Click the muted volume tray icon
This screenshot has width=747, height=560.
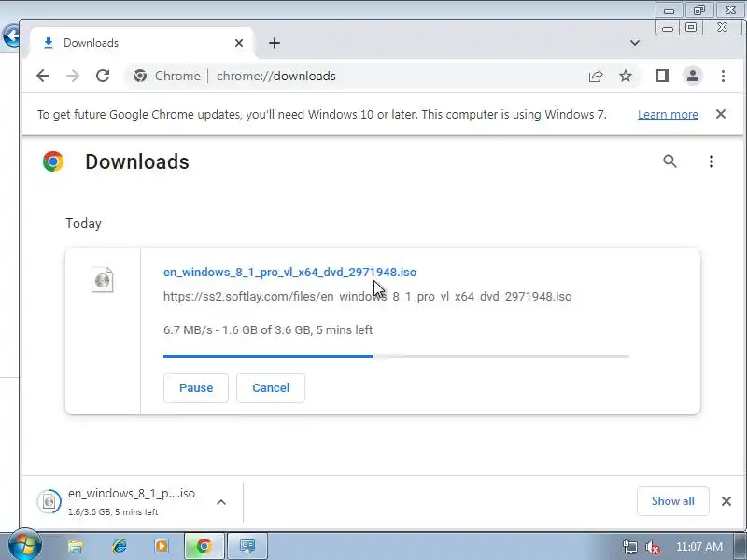pyautogui.click(x=652, y=547)
